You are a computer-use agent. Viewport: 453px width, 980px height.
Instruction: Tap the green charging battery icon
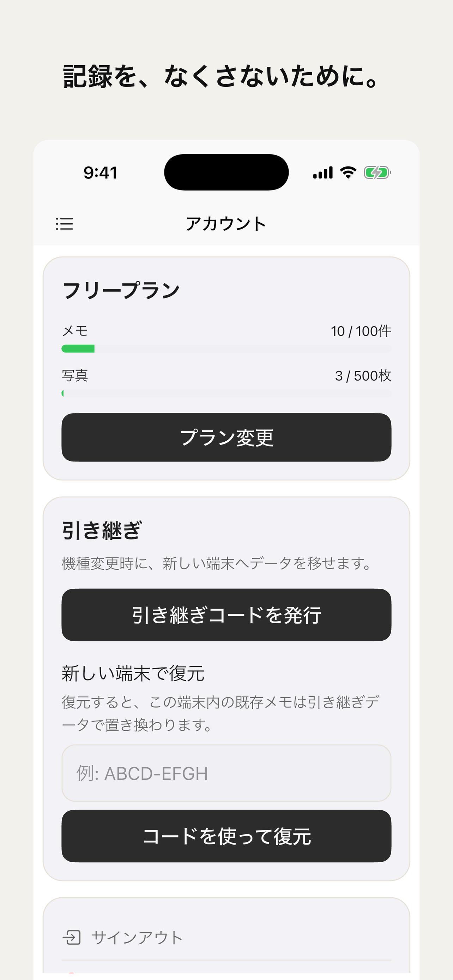[x=377, y=173]
